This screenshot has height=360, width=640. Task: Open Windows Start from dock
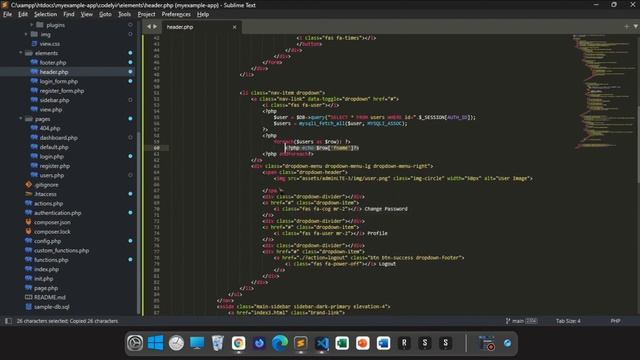click(x=156, y=343)
